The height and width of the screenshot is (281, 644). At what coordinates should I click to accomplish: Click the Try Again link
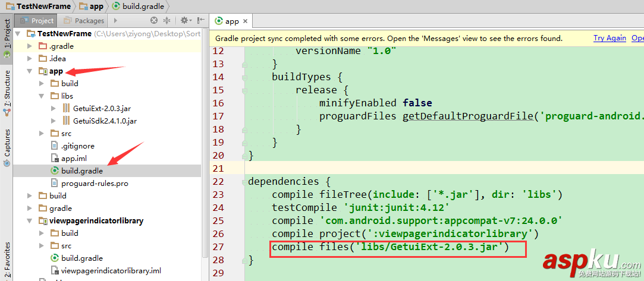(610, 38)
